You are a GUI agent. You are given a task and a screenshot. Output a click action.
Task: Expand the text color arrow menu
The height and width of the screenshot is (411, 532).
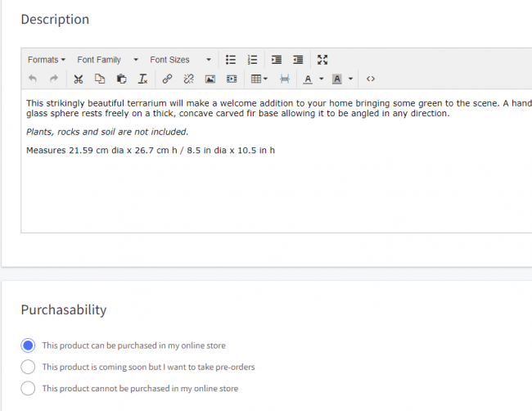pyautogui.click(x=321, y=79)
